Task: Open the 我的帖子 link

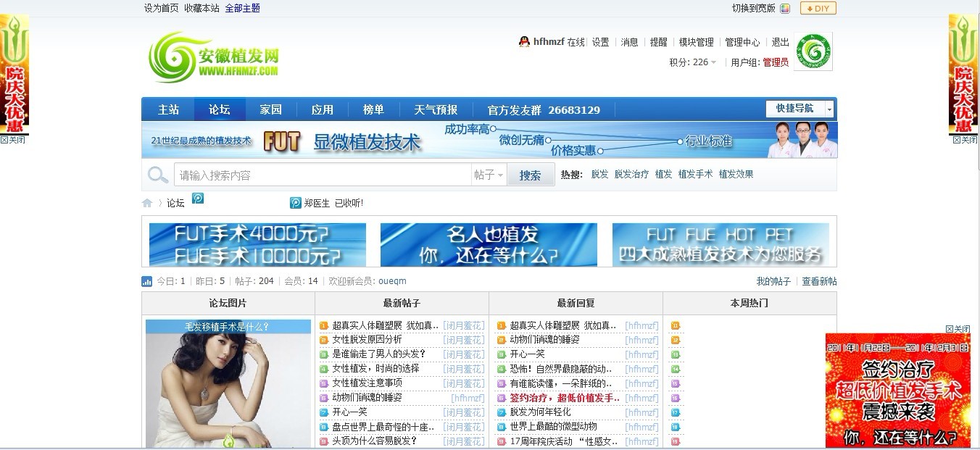Action: click(773, 281)
